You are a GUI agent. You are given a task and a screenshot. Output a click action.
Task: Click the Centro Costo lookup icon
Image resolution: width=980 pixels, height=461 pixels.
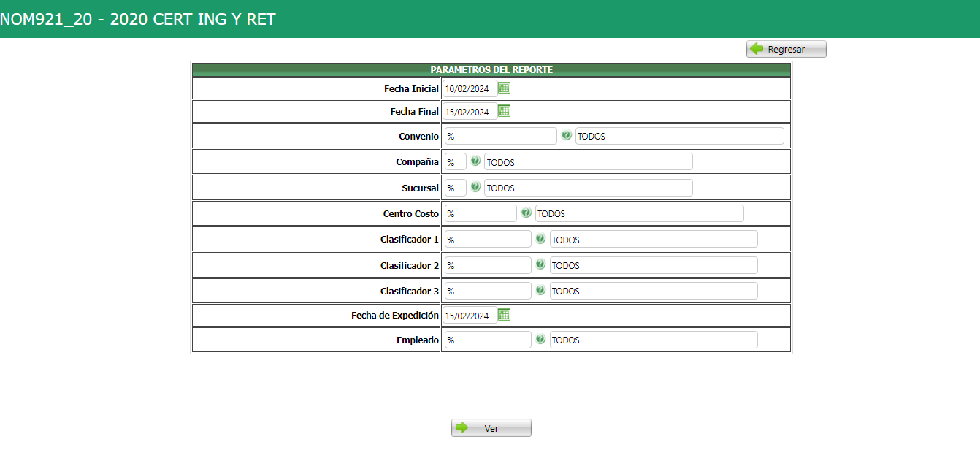(x=526, y=213)
